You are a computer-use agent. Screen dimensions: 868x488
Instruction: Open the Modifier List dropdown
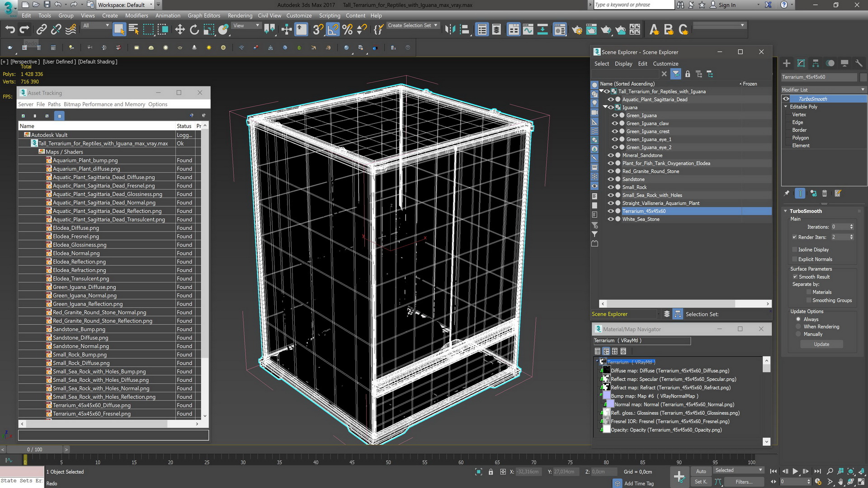click(823, 90)
